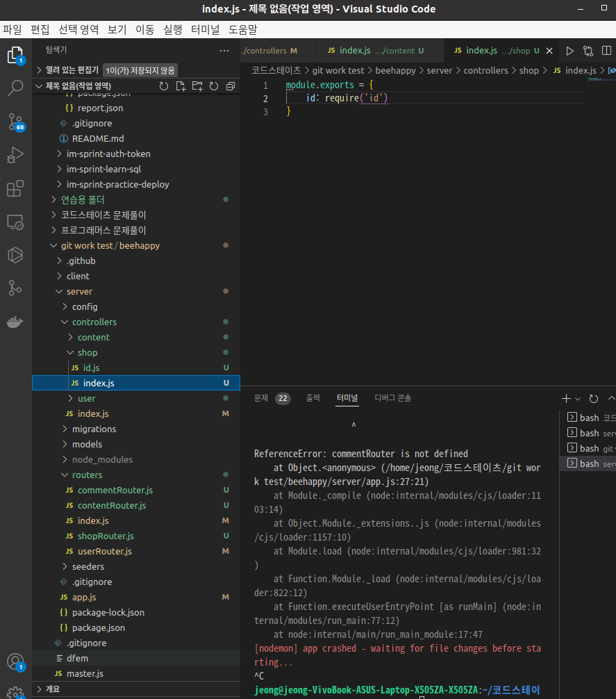
Task: Switch to the 디버그 콘솔 panel tab
Action: coord(393,397)
